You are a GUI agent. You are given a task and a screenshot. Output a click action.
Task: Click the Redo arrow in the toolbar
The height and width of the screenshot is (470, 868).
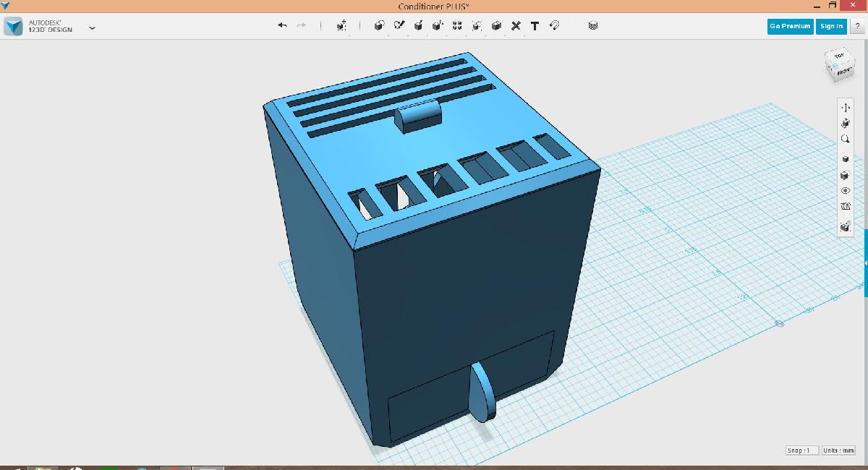(x=302, y=25)
